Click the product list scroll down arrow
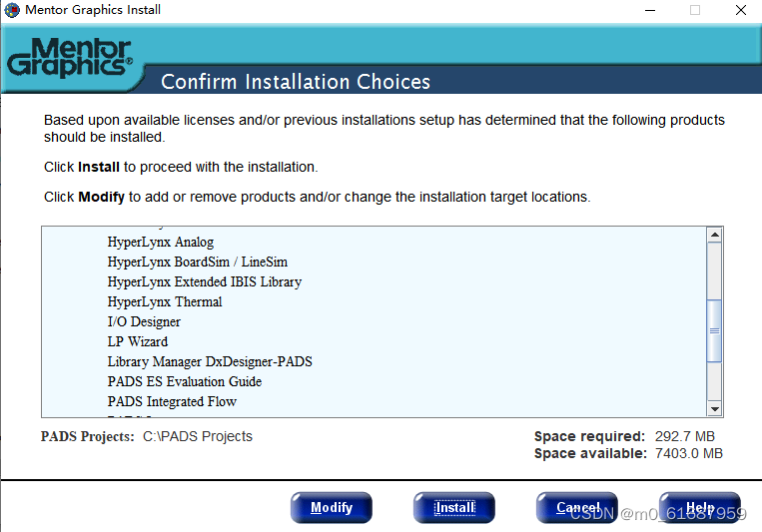 tap(714, 408)
